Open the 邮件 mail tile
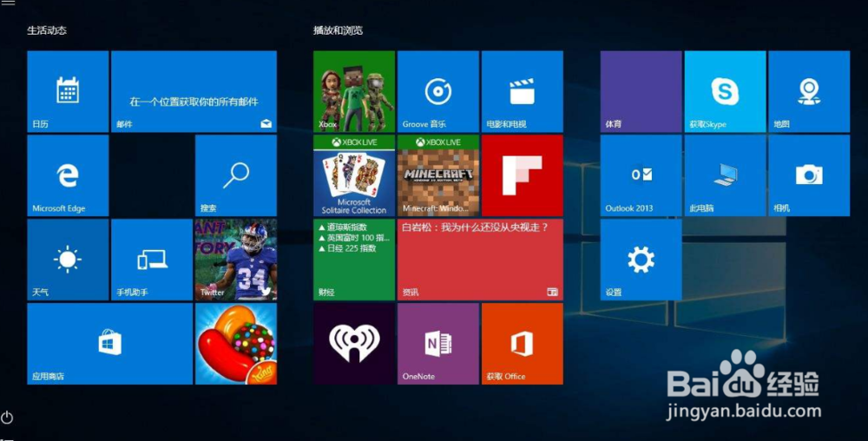 [194, 91]
